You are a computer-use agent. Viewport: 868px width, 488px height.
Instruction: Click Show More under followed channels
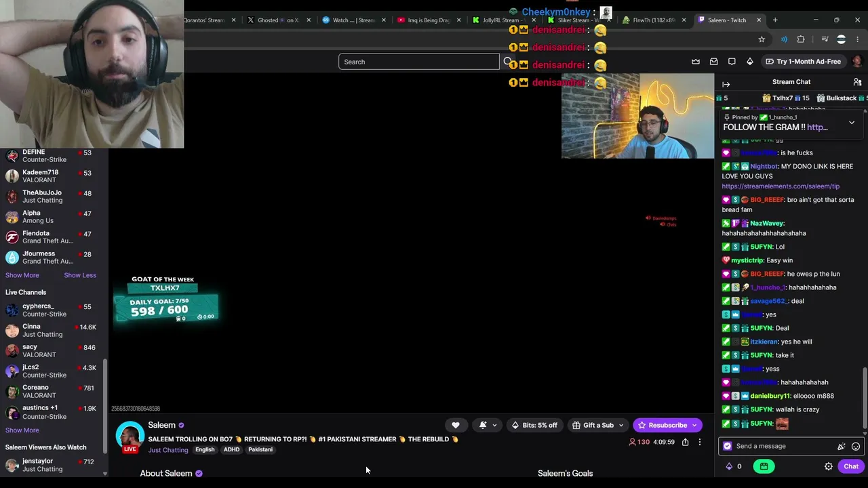22,275
